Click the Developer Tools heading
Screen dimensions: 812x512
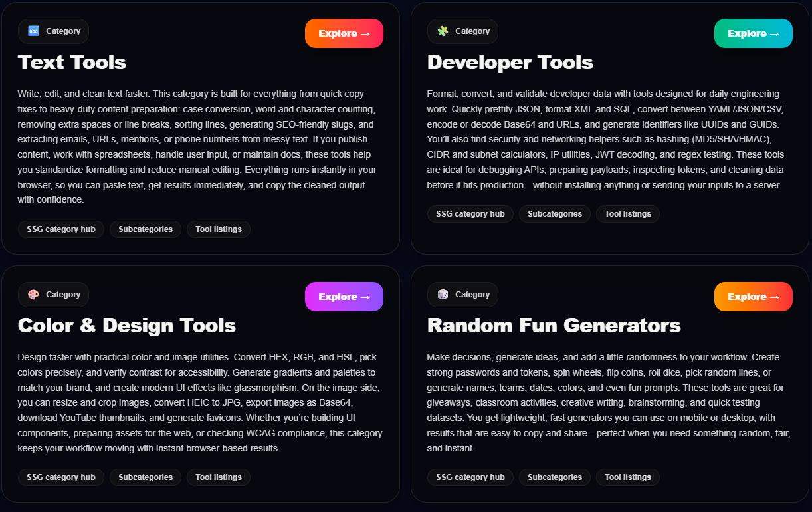click(x=510, y=63)
